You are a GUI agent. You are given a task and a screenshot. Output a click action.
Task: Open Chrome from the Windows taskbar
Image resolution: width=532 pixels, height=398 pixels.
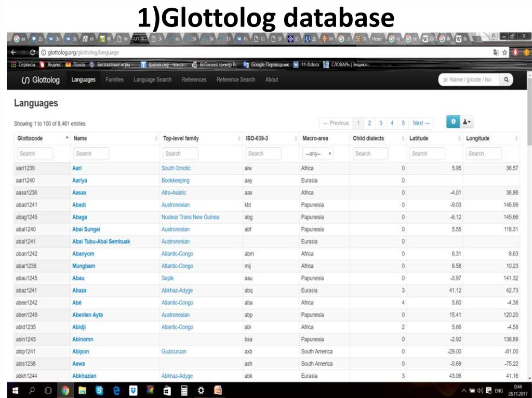(65, 390)
